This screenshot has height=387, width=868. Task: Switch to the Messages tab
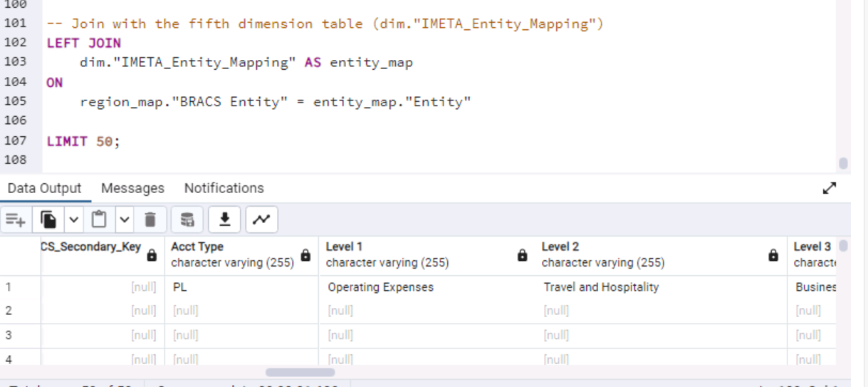coord(132,188)
